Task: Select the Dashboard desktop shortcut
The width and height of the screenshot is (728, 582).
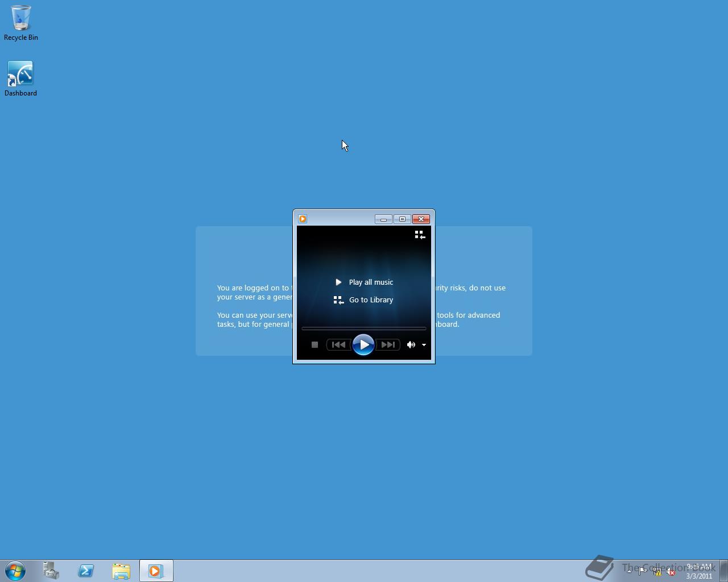Action: 20,78
